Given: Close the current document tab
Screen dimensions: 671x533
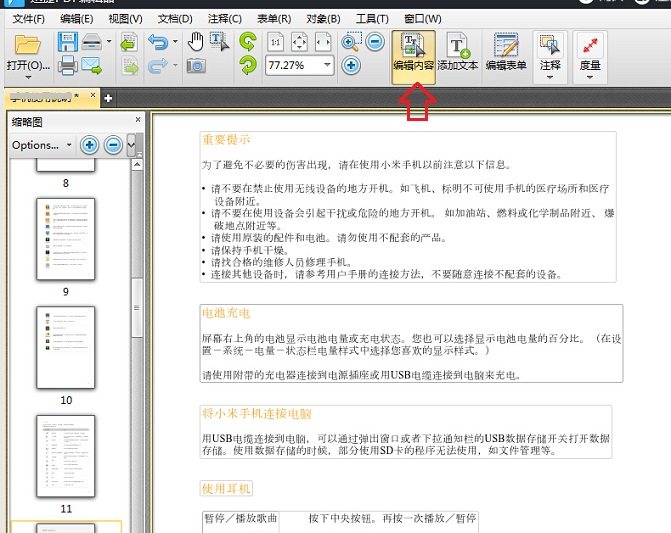Looking at the screenshot, I should (x=93, y=95).
